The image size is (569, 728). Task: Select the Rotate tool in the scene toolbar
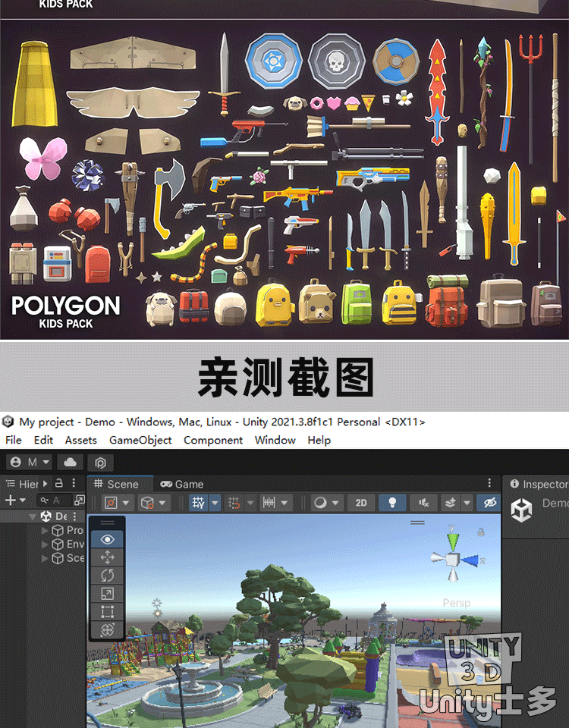[107, 576]
